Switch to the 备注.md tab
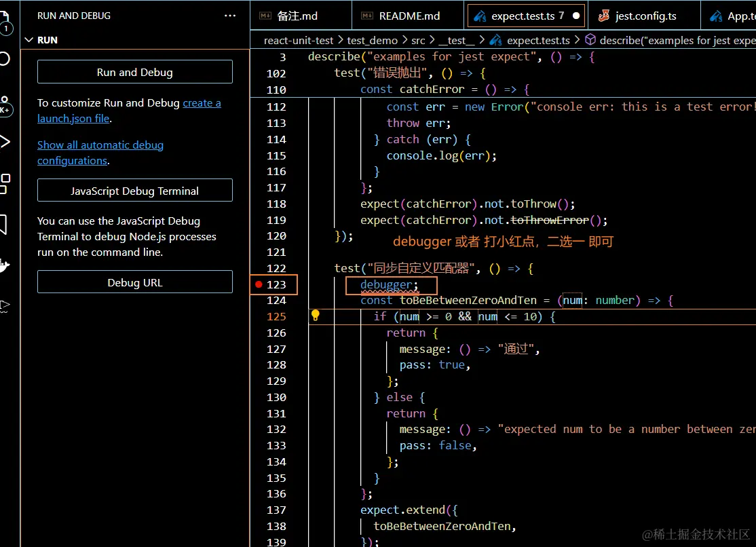 301,16
